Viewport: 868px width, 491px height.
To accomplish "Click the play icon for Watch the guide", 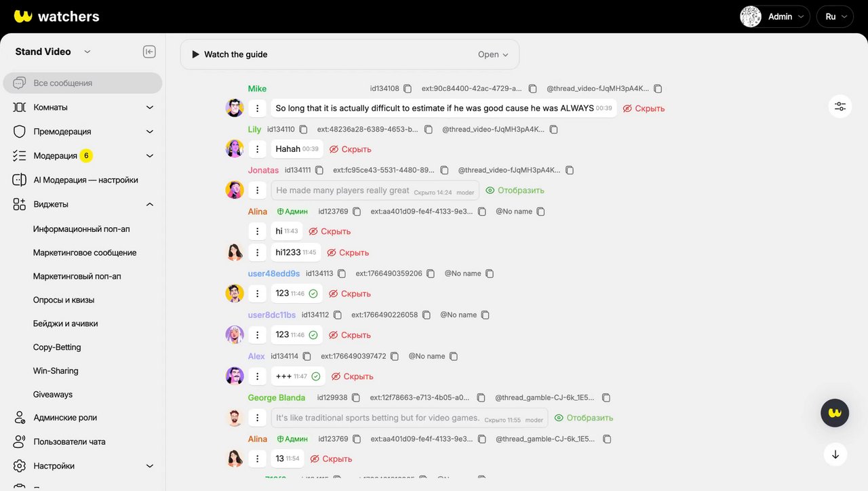I will [x=195, y=54].
